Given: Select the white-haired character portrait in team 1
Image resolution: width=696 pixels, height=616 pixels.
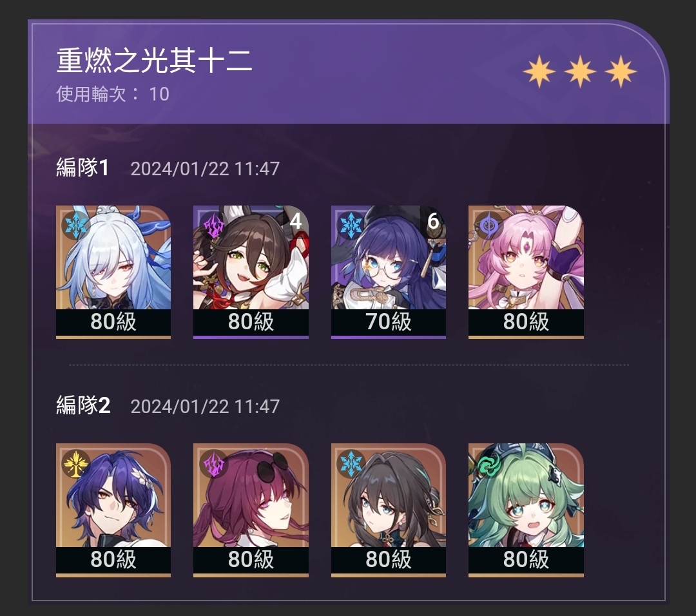Looking at the screenshot, I should click(x=113, y=272).
